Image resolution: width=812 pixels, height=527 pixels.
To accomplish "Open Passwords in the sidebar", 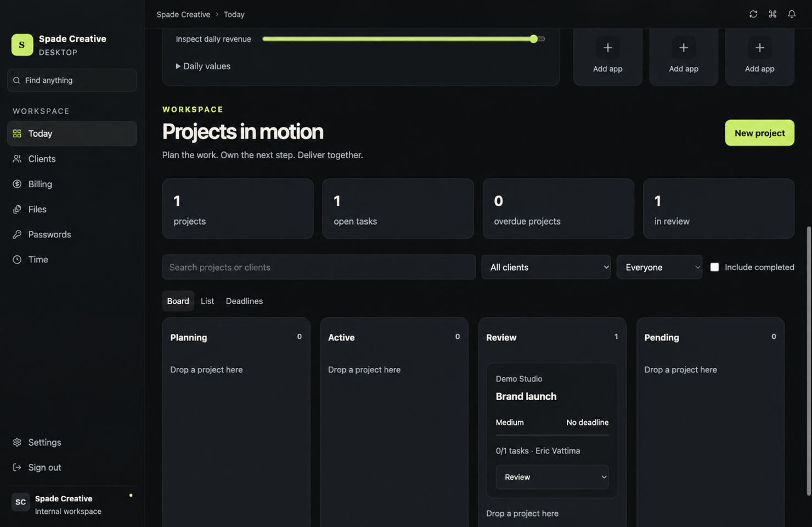I will coord(72,234).
